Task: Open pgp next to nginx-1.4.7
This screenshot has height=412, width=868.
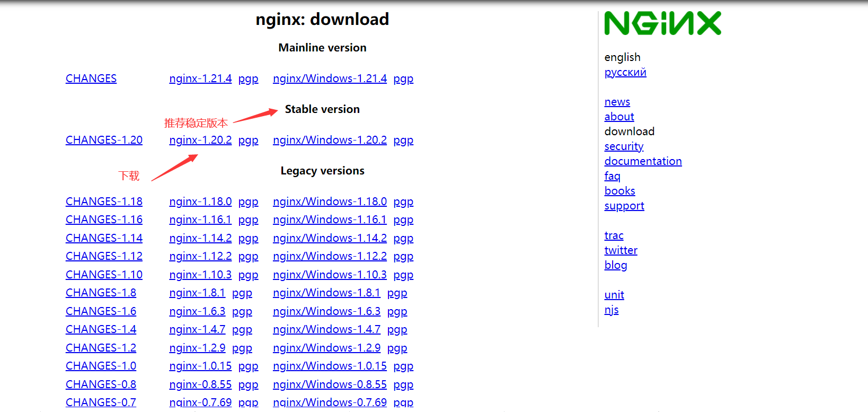Action: tap(242, 329)
